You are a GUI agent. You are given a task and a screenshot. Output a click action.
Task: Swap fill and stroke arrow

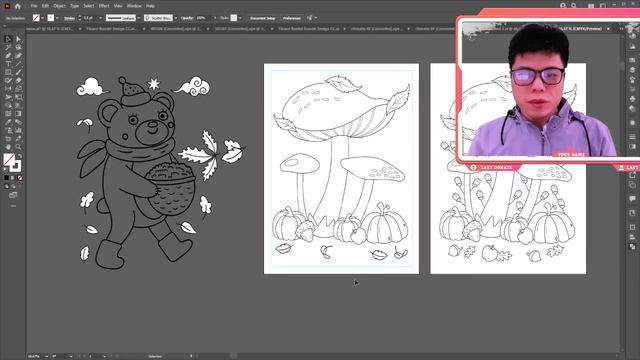pos(20,156)
